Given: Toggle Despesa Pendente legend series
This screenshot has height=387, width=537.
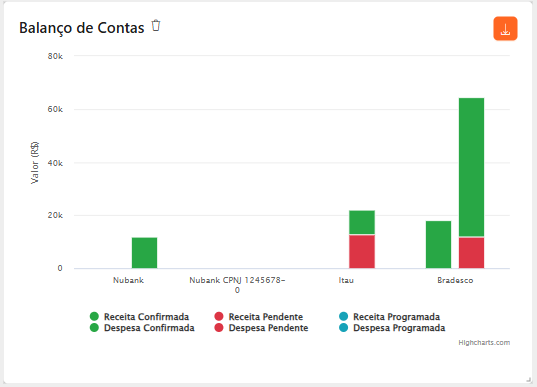Looking at the screenshot, I should [261, 328].
